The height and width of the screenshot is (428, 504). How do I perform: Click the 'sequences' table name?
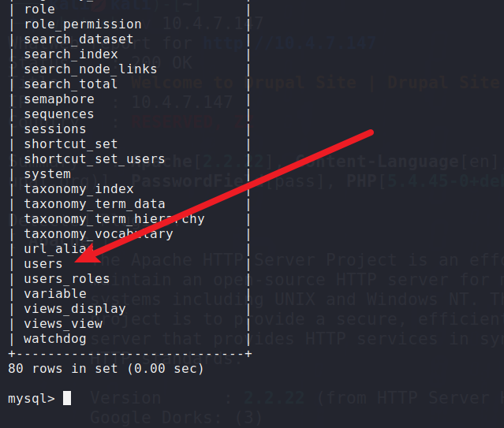[59, 114]
